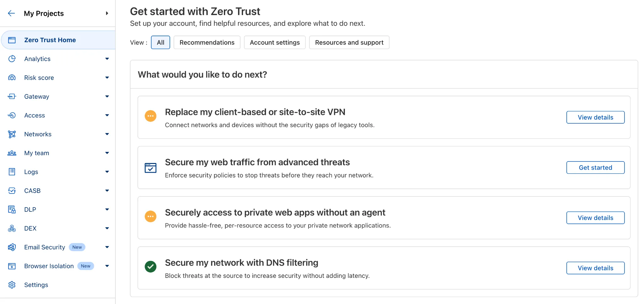Select the CASB shield icon
This screenshot has width=644, height=304.
pos(12,191)
